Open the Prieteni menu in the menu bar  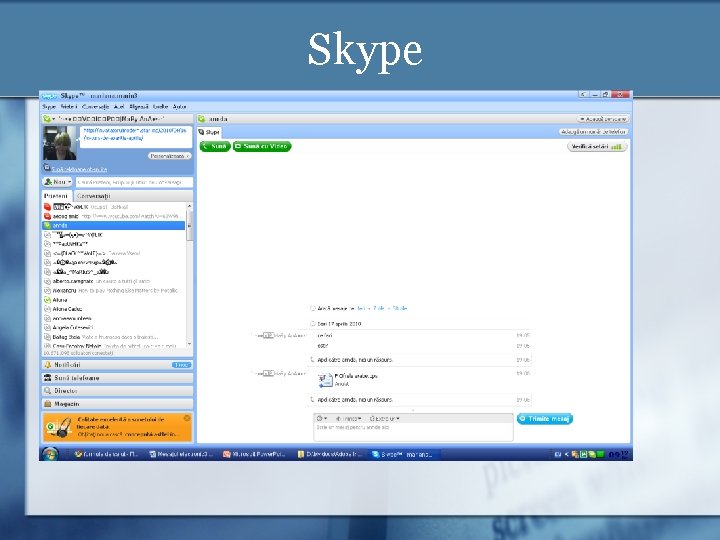click(69, 107)
